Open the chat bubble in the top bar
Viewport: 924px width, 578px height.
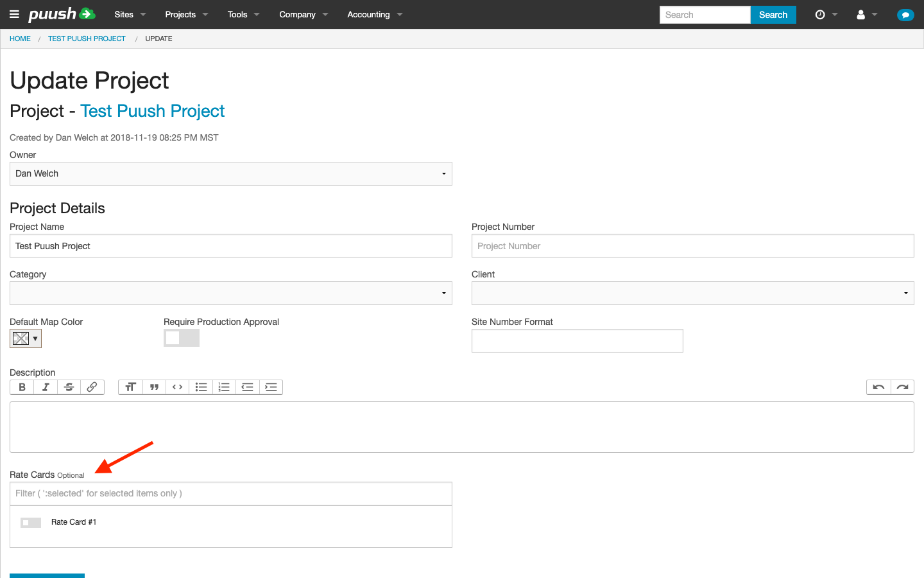(x=905, y=14)
